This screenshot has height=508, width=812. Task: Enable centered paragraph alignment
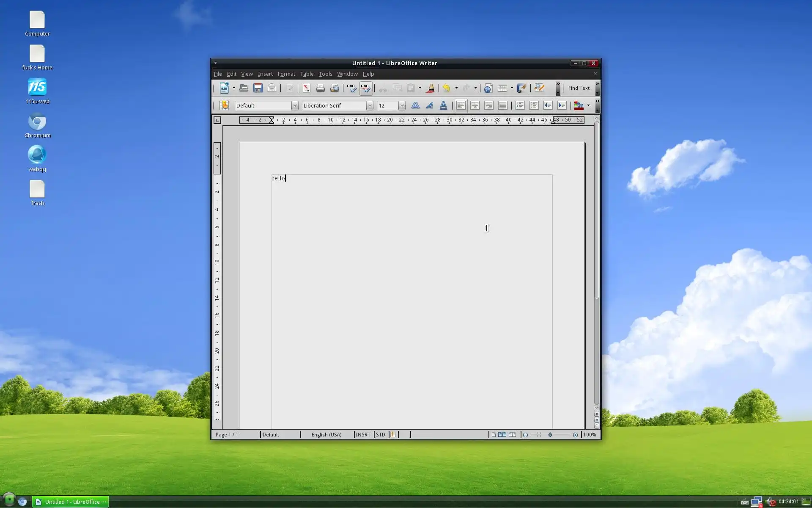475,105
